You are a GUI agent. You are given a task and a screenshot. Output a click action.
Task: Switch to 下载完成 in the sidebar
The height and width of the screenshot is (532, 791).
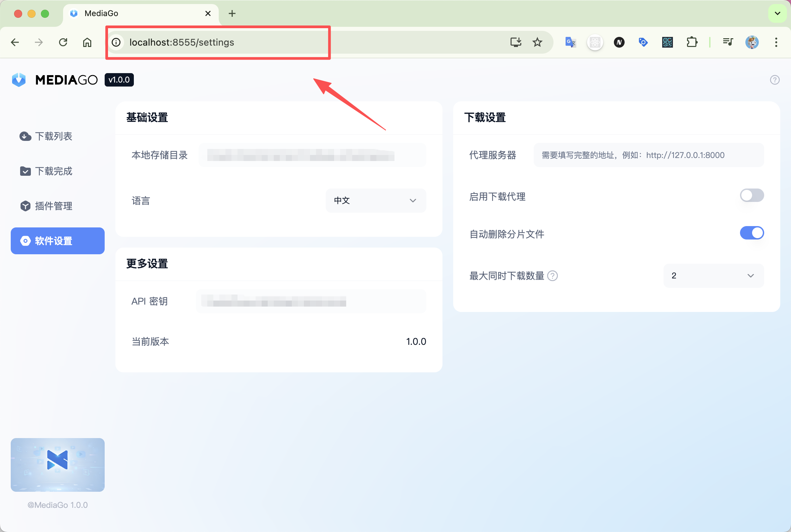tap(54, 171)
